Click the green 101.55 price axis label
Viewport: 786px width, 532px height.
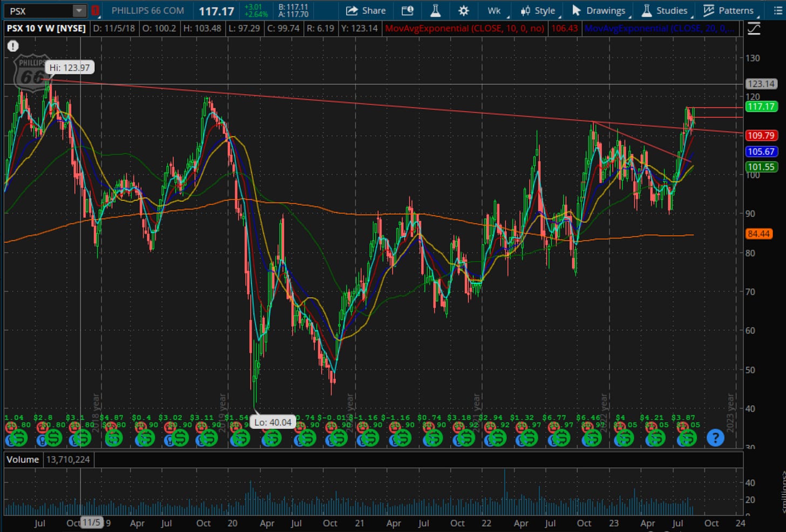(761, 167)
